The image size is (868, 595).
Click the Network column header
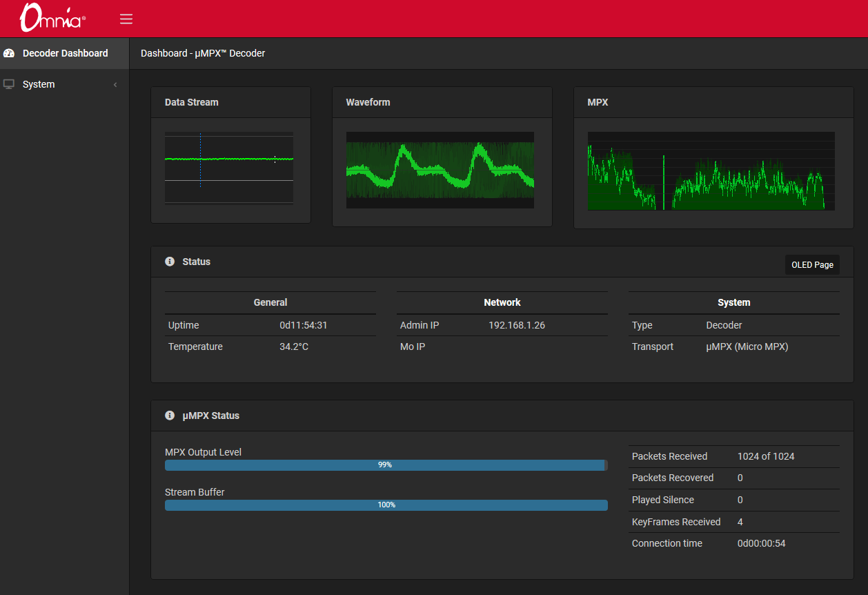pyautogui.click(x=502, y=302)
